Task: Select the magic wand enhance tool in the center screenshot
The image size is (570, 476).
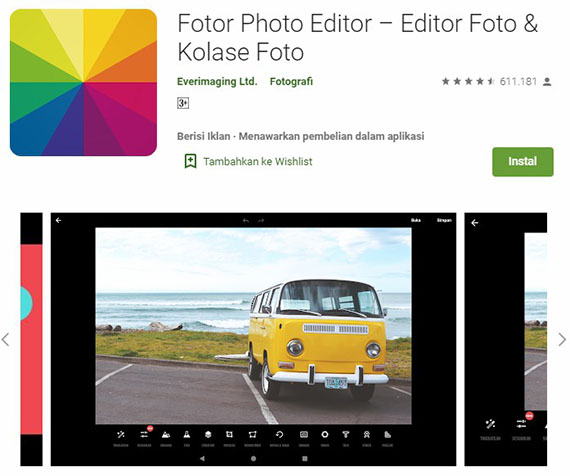Action: point(121,438)
